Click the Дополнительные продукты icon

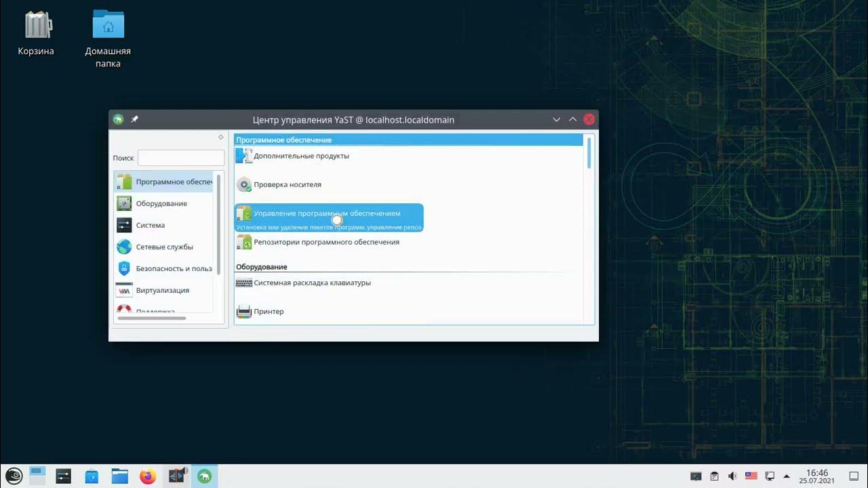[x=243, y=156]
